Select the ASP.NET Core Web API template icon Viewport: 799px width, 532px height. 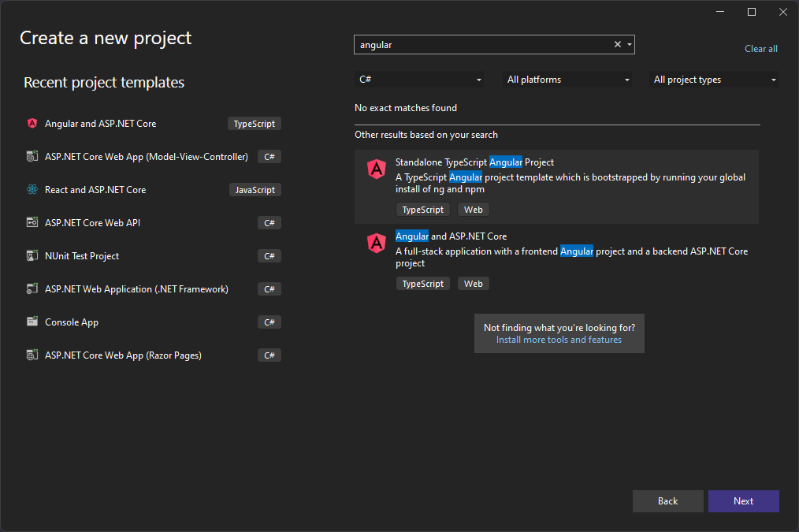(x=32, y=222)
